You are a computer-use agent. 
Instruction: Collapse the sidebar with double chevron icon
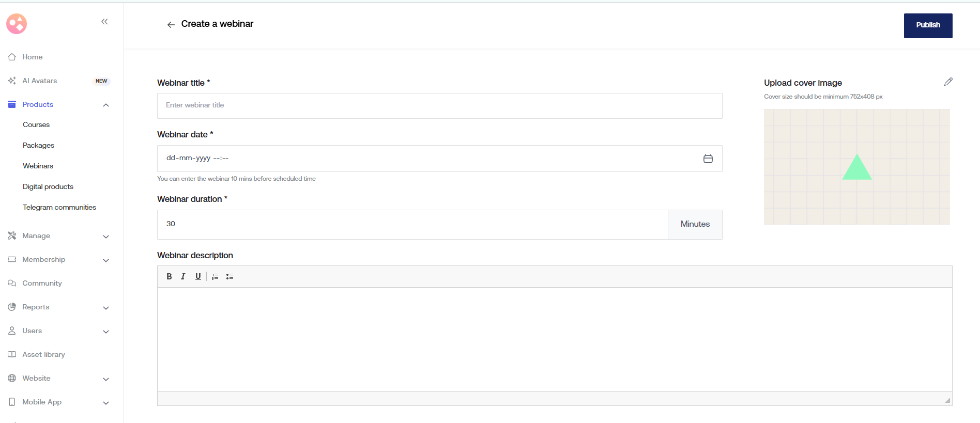point(104,22)
